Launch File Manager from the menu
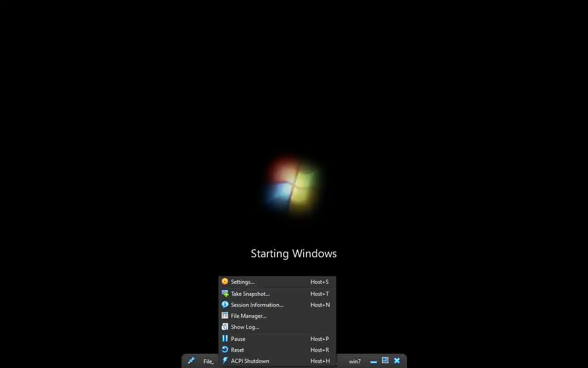This screenshot has width=588, height=368. pyautogui.click(x=277, y=316)
